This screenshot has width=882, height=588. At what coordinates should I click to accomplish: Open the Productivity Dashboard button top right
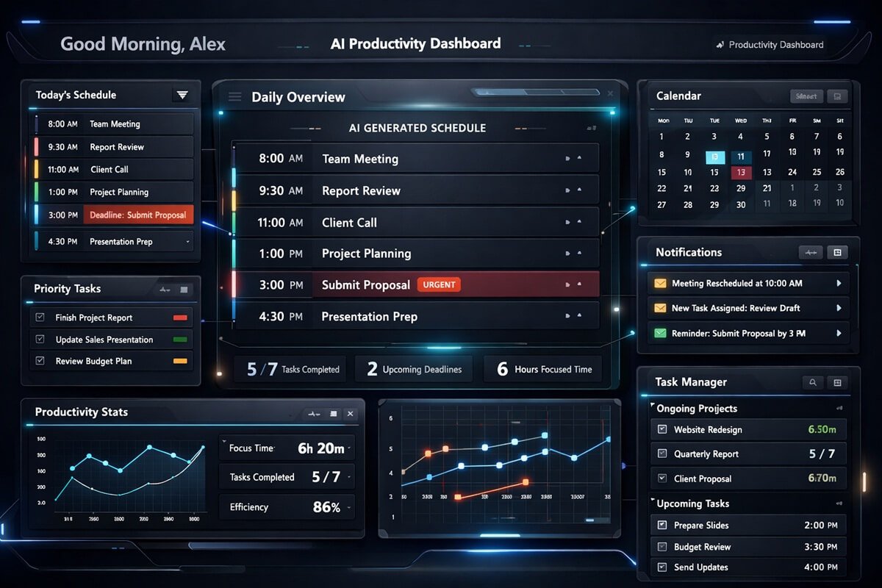point(770,45)
